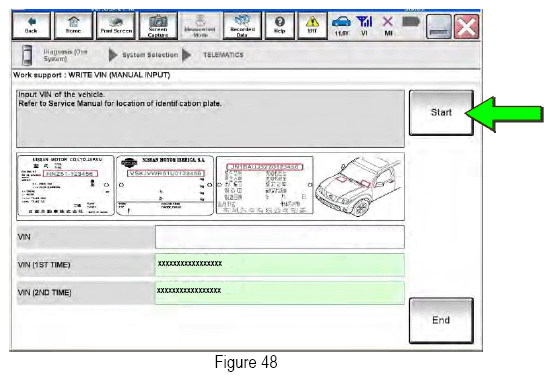
Task: Click 'Work support : WRITE VIN (MANUAL INPUT)' heading
Action: click(x=92, y=75)
